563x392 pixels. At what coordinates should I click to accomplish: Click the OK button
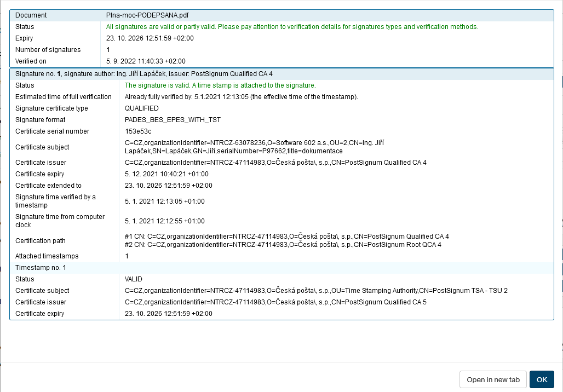click(x=541, y=379)
